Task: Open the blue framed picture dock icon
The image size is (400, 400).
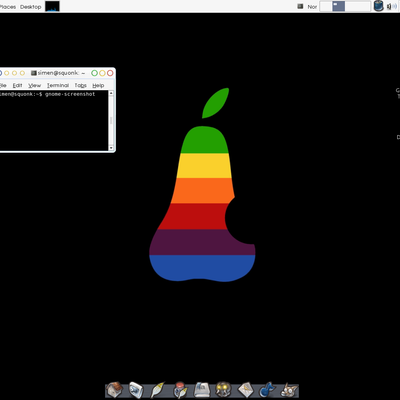Action: pyautogui.click(x=136, y=390)
